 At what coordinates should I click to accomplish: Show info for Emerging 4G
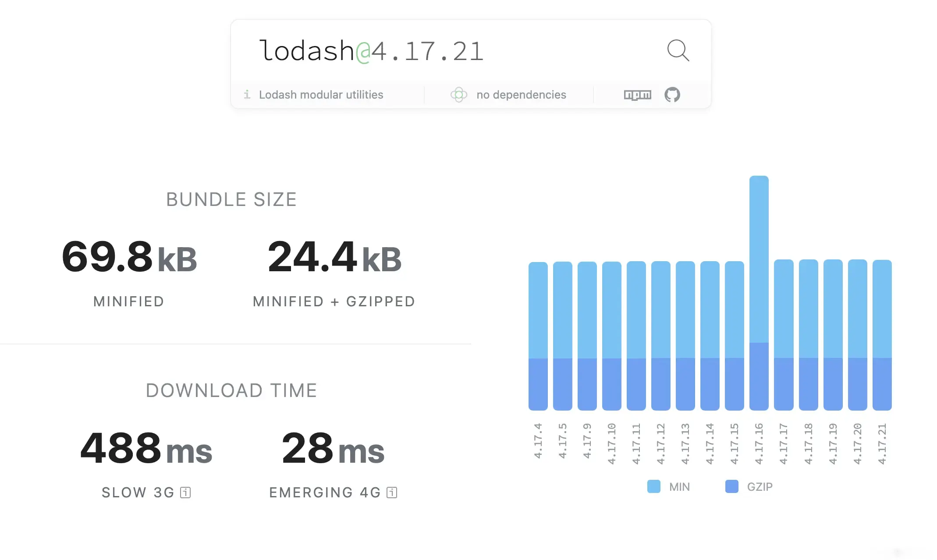(x=392, y=493)
